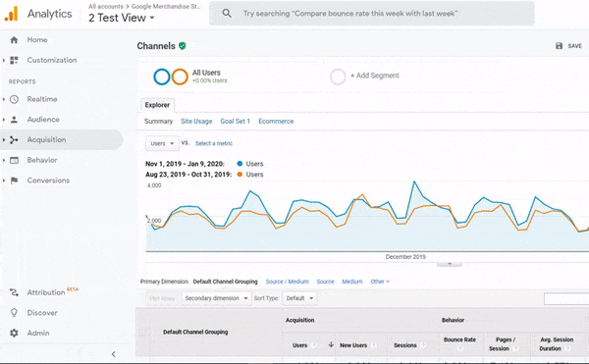Click the New Users column header
Image resolution: width=589 pixels, height=364 pixels.
(353, 345)
